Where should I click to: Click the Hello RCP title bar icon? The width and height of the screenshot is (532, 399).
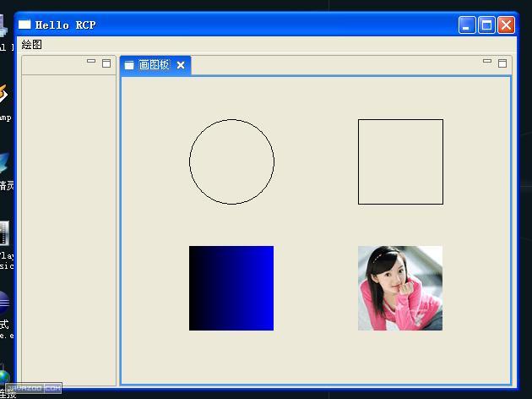click(x=24, y=25)
